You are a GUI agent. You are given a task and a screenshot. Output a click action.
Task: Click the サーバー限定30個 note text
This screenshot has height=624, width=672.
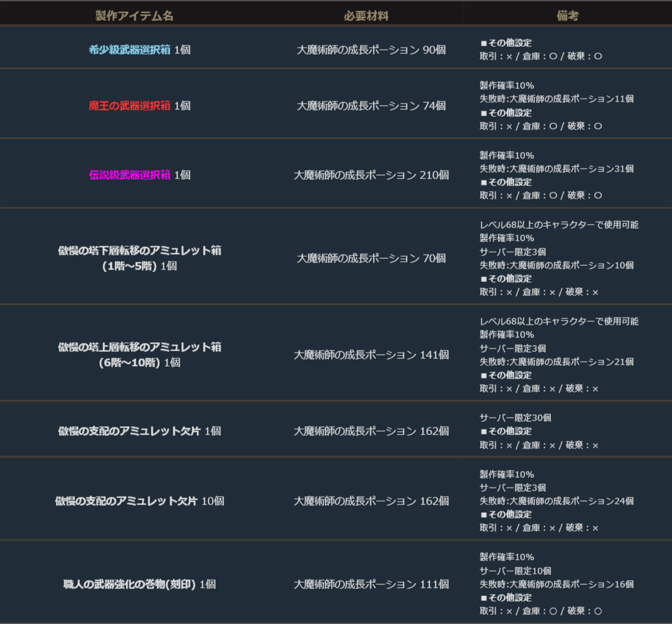(x=515, y=418)
